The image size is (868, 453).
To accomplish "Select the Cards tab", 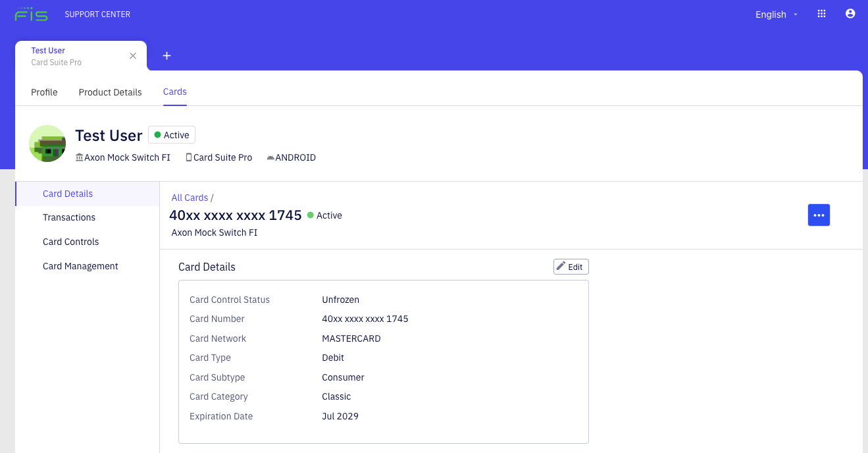I will coord(174,92).
